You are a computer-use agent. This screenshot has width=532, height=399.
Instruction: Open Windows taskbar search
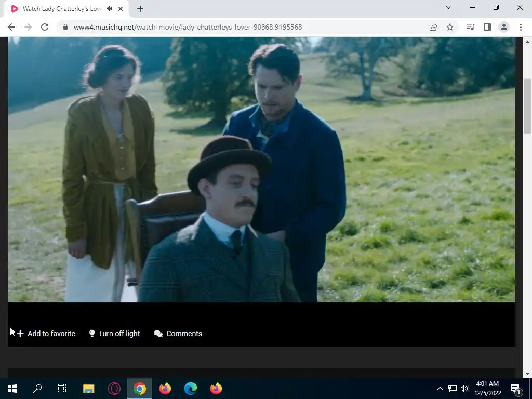pos(37,389)
